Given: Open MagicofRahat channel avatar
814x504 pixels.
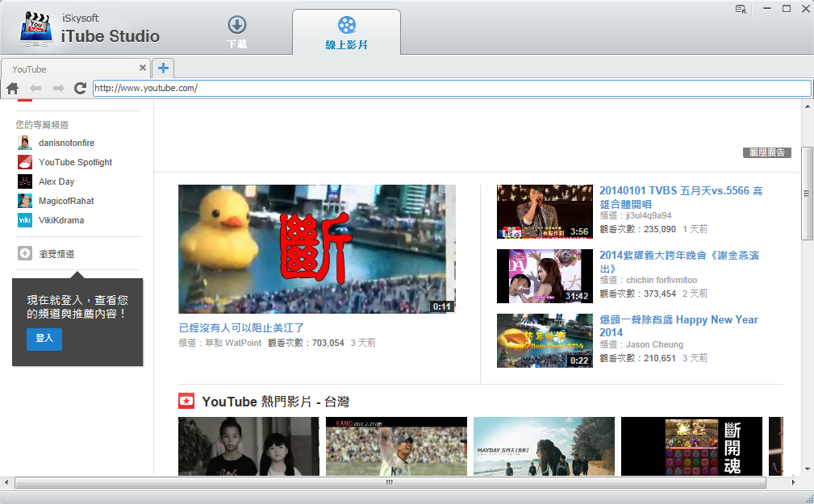Looking at the screenshot, I should coord(25,200).
